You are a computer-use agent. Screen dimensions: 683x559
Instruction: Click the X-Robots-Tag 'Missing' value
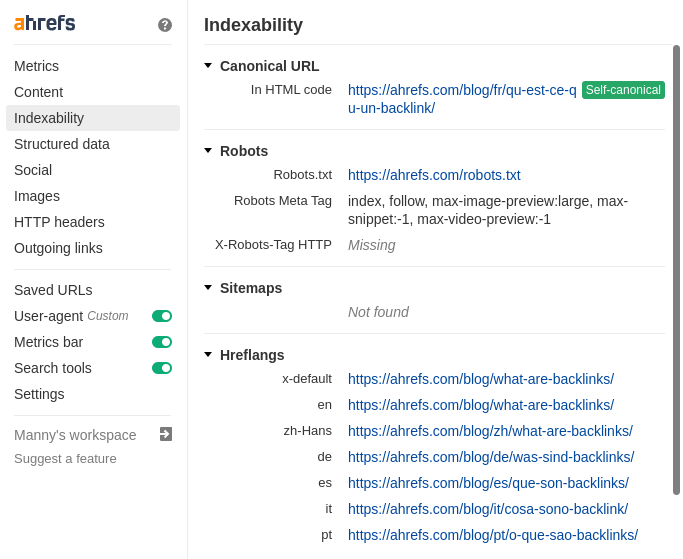(372, 245)
